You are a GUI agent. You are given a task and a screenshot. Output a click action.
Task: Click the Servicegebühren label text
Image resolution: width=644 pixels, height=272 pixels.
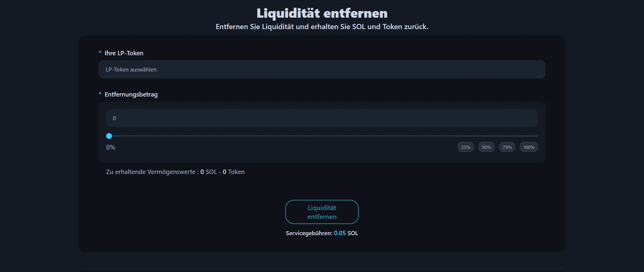coord(309,233)
